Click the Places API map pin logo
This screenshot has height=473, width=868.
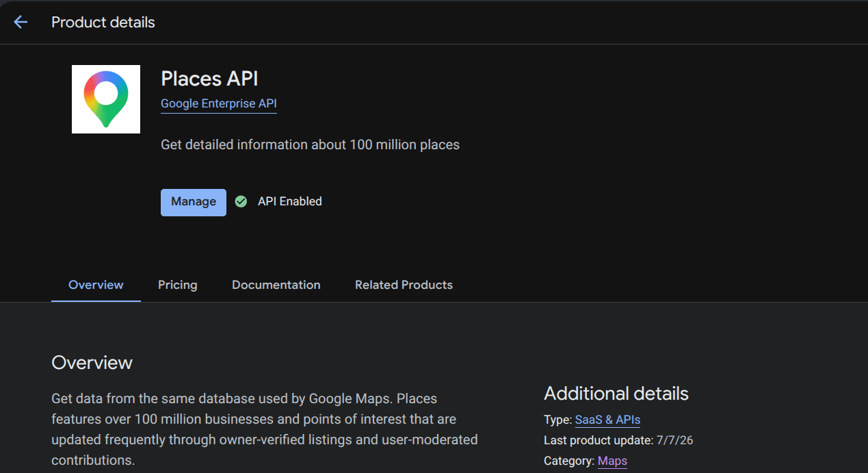point(106,99)
